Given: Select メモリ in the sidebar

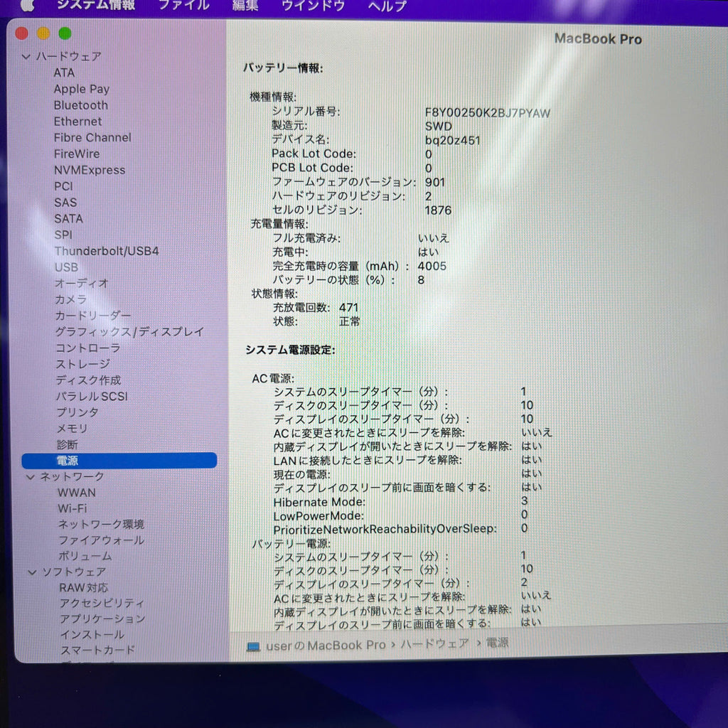Looking at the screenshot, I should 72,429.
